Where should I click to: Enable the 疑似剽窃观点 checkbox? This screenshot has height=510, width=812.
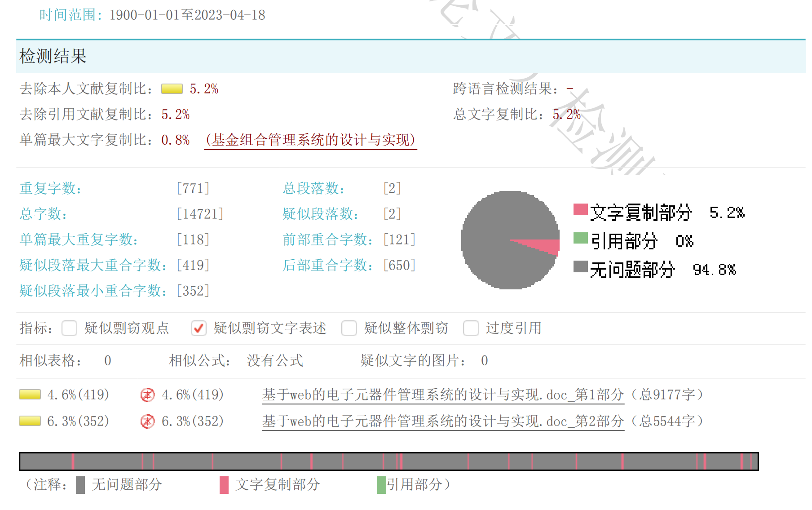tap(69, 328)
